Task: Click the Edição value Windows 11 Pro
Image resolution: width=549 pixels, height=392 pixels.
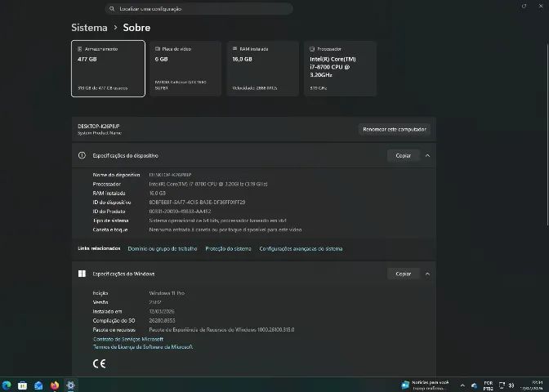Action: coord(167,293)
